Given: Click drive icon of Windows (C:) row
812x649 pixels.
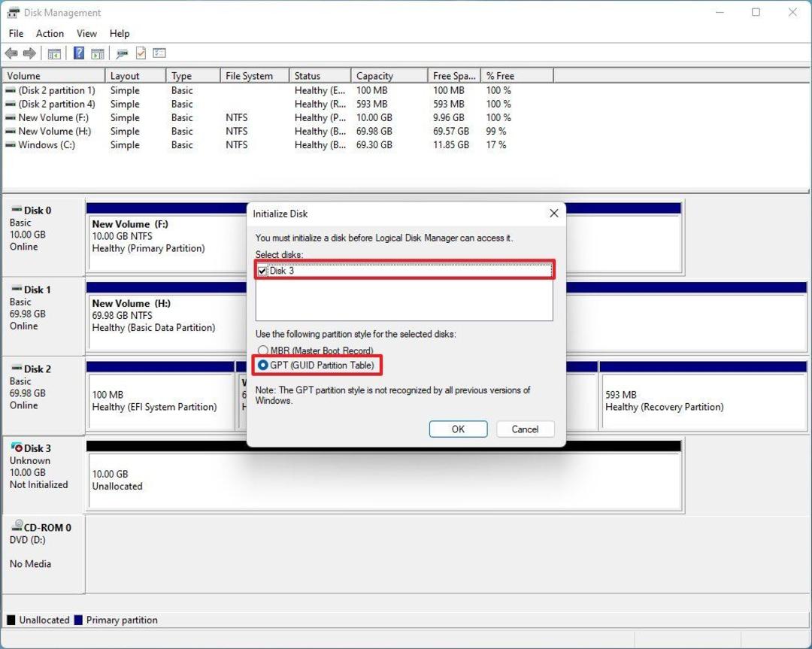Looking at the screenshot, I should 11,145.
